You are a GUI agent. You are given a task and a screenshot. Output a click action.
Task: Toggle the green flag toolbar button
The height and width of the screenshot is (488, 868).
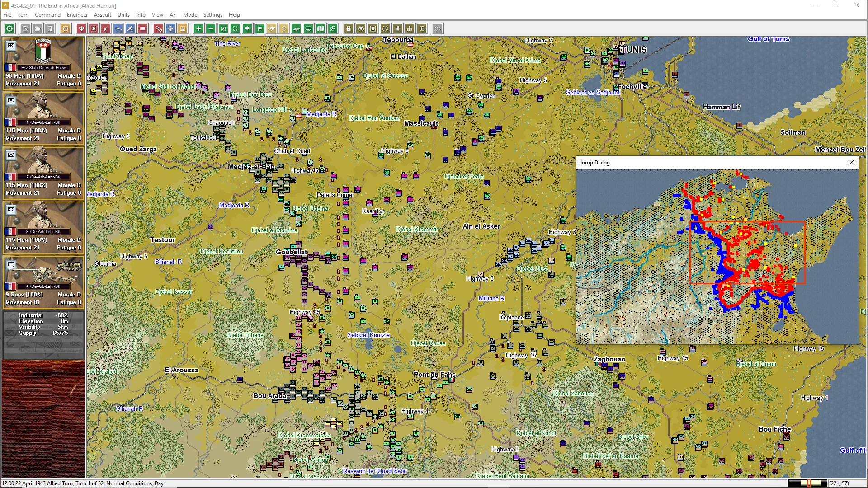(x=259, y=28)
